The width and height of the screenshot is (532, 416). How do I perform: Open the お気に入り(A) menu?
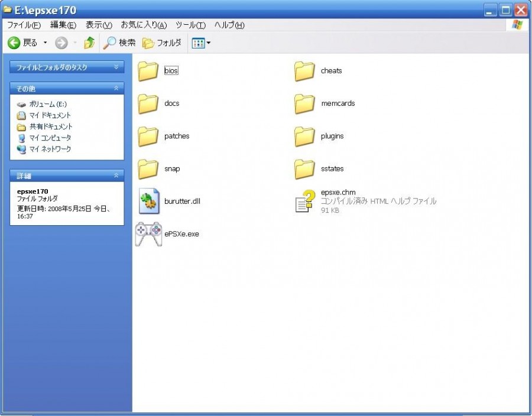coord(144,25)
